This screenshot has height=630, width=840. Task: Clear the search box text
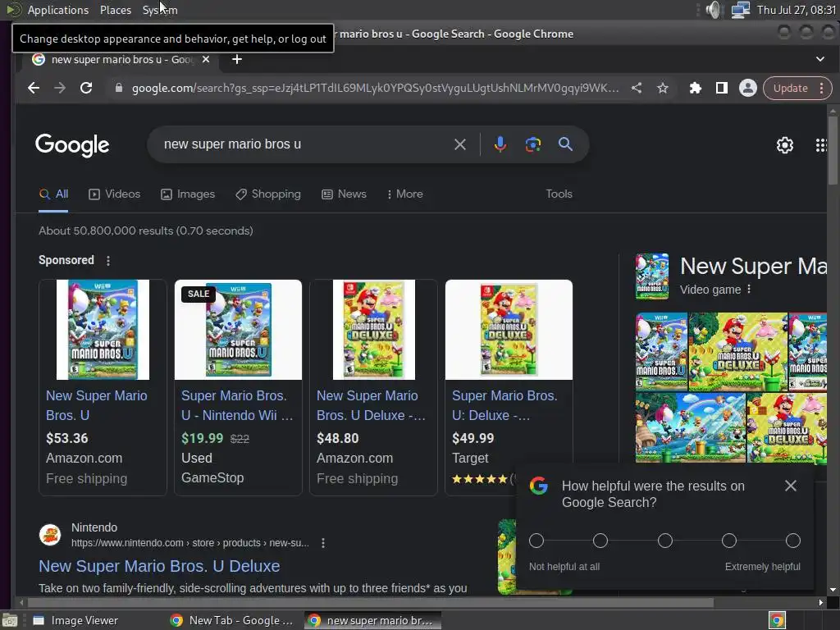click(x=460, y=144)
